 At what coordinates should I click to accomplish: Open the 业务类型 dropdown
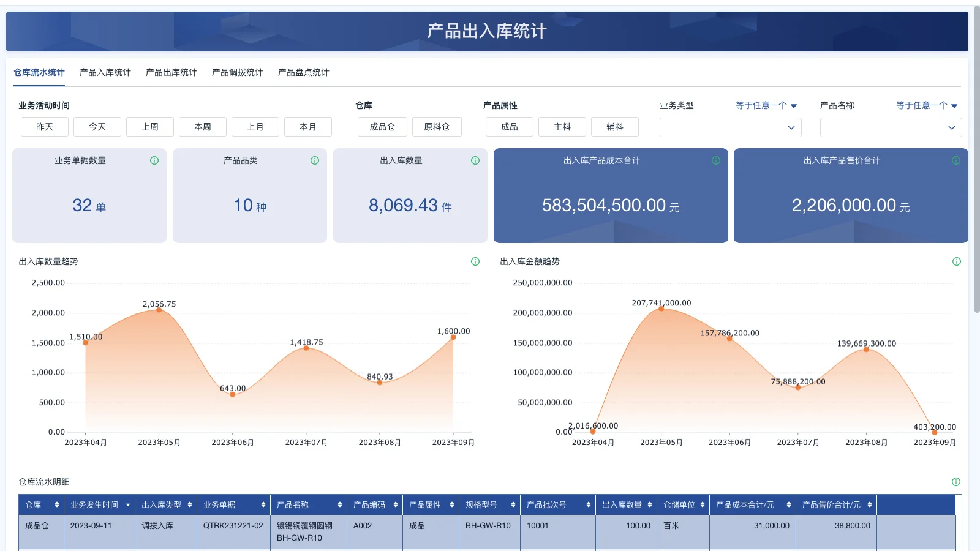pyautogui.click(x=730, y=127)
